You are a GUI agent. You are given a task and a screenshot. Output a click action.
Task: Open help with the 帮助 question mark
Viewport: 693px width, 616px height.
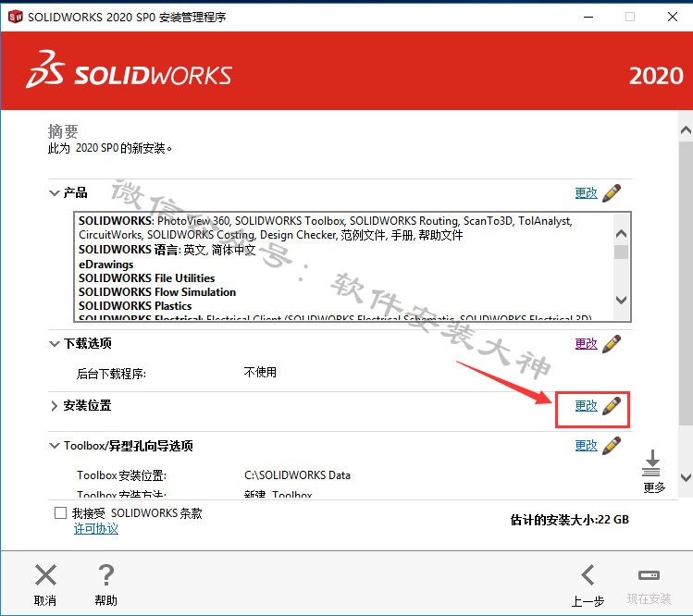pyautogui.click(x=106, y=575)
